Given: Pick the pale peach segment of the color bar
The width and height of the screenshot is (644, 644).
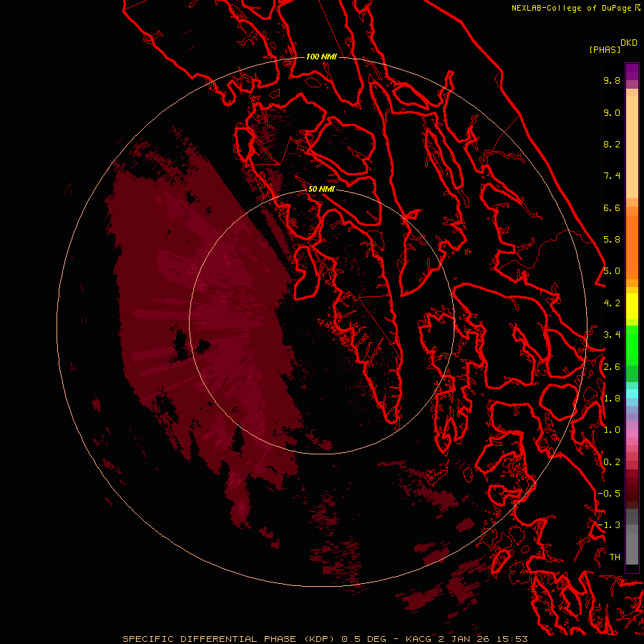Looking at the screenshot, I should [632, 147].
